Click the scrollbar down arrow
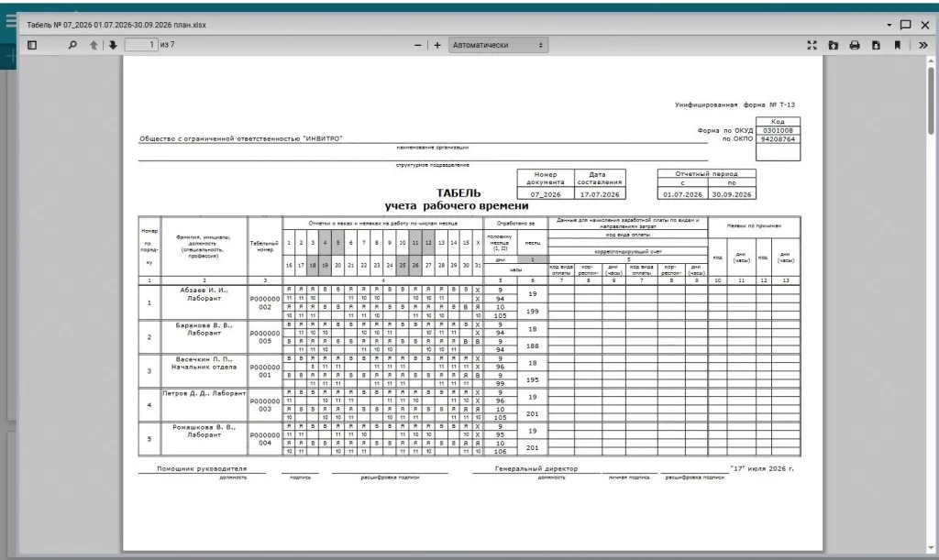 click(x=931, y=548)
